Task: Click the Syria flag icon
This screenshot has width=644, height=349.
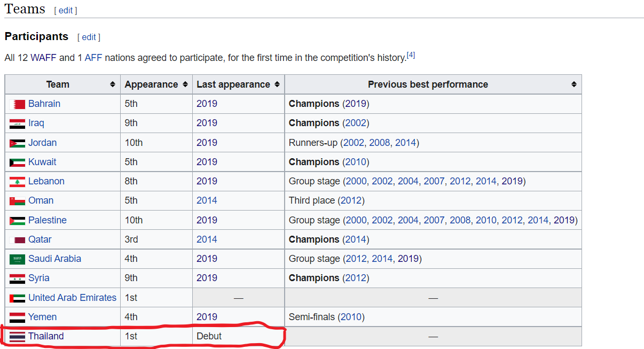Action: [x=17, y=278]
